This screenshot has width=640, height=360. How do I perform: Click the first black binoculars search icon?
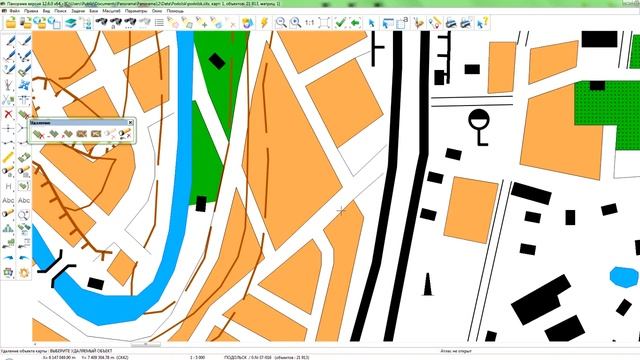point(101,22)
